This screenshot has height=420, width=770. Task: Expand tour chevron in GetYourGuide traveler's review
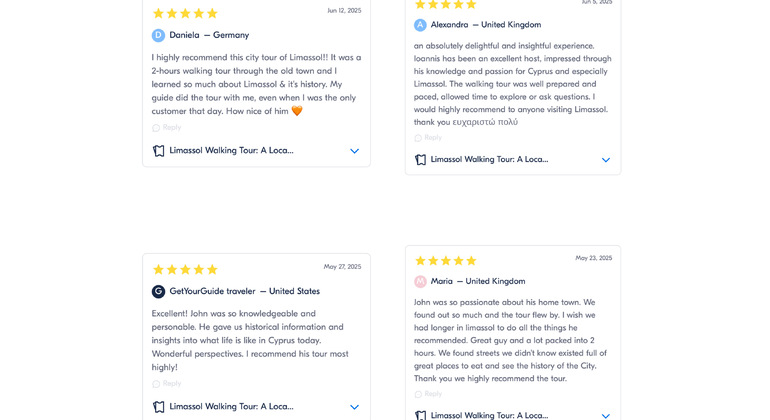click(354, 407)
